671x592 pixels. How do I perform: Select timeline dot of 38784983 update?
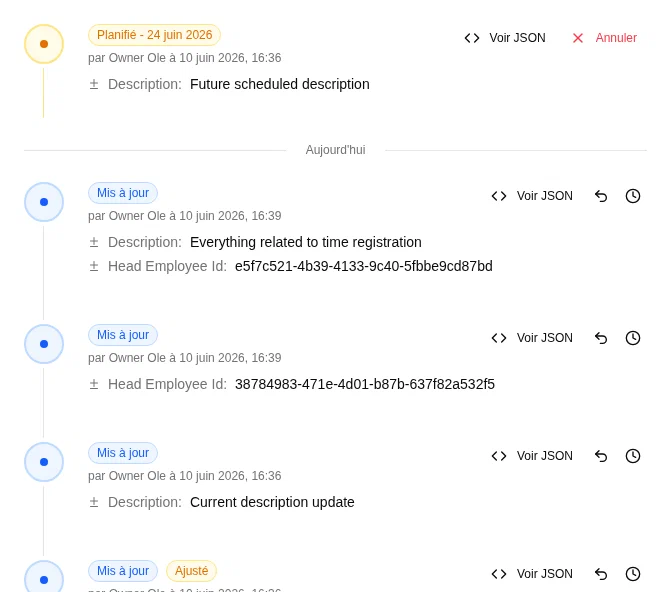pyautogui.click(x=44, y=344)
